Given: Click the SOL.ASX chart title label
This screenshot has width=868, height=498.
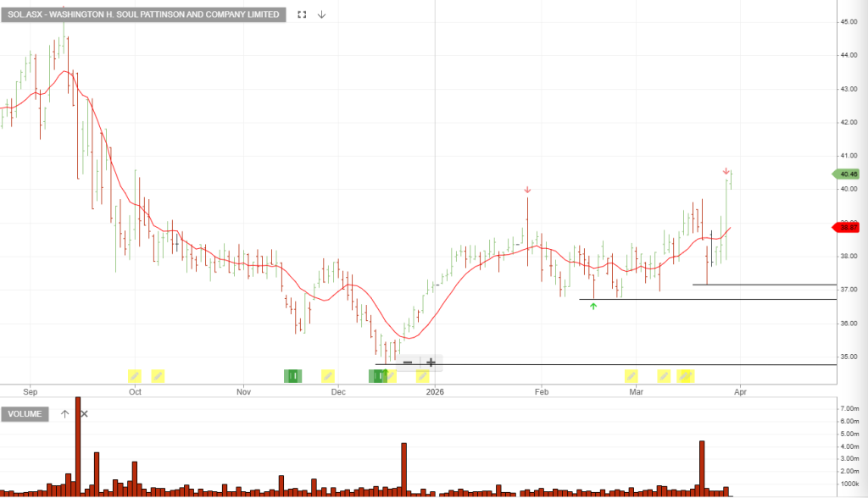Looking at the screenshot, I should (x=143, y=14).
